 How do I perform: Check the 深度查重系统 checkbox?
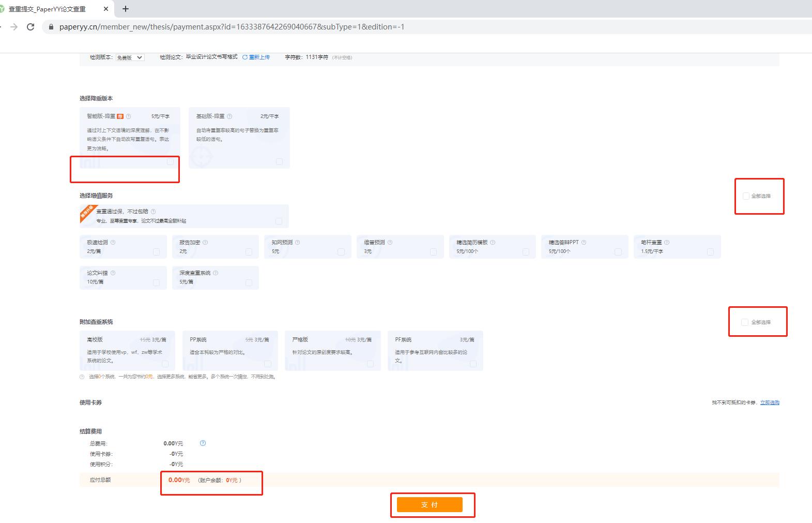[x=249, y=282]
